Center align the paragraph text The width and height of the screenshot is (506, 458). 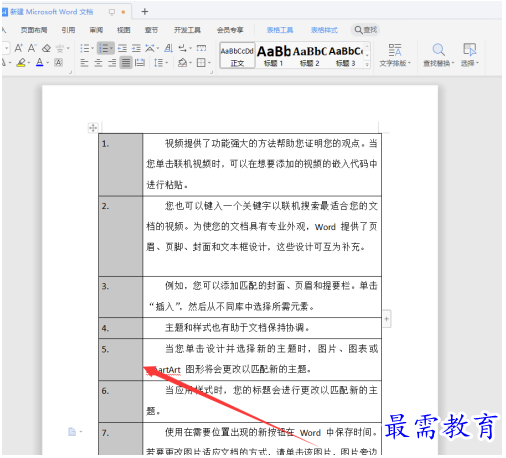tap(98, 63)
